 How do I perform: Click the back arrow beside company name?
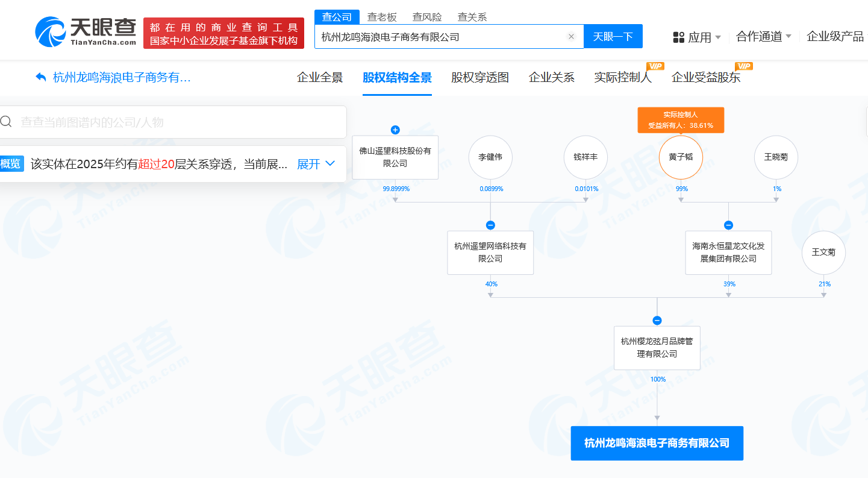click(x=41, y=78)
